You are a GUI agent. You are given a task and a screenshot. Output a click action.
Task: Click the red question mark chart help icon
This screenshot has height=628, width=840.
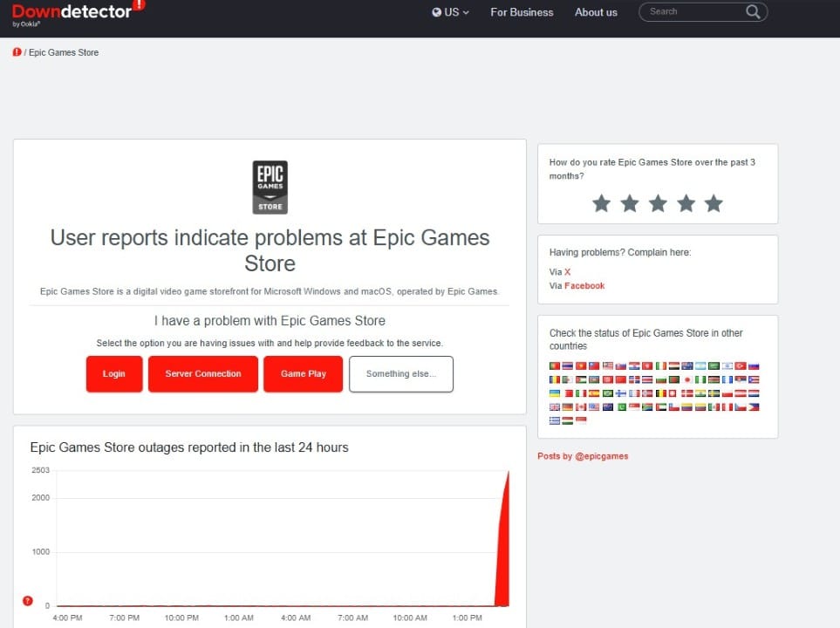pyautogui.click(x=28, y=601)
